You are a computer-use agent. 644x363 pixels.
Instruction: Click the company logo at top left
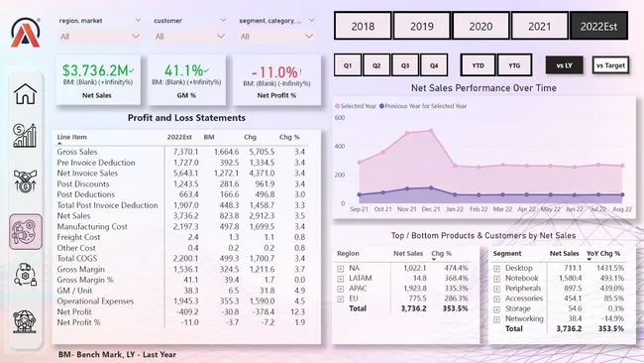(26, 33)
